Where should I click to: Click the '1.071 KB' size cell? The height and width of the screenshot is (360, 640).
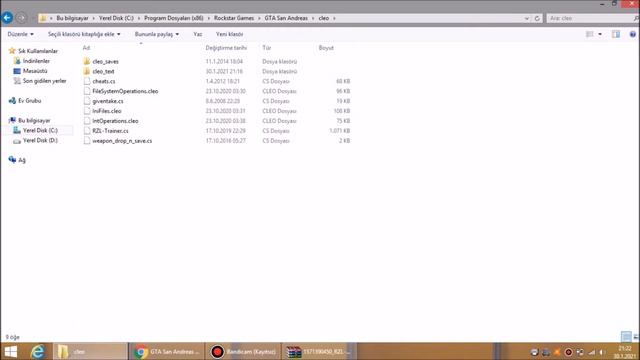[340, 131]
